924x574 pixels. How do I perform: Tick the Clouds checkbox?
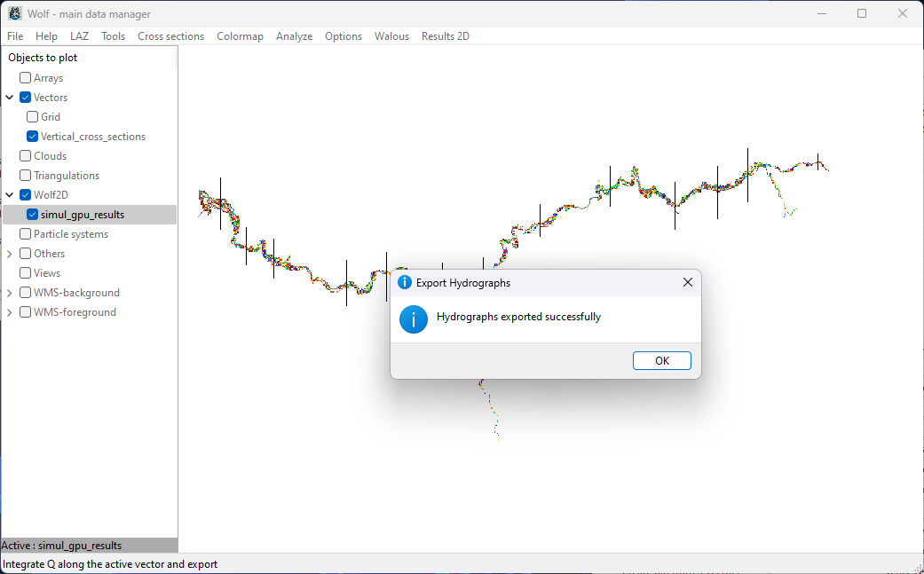[x=26, y=156]
